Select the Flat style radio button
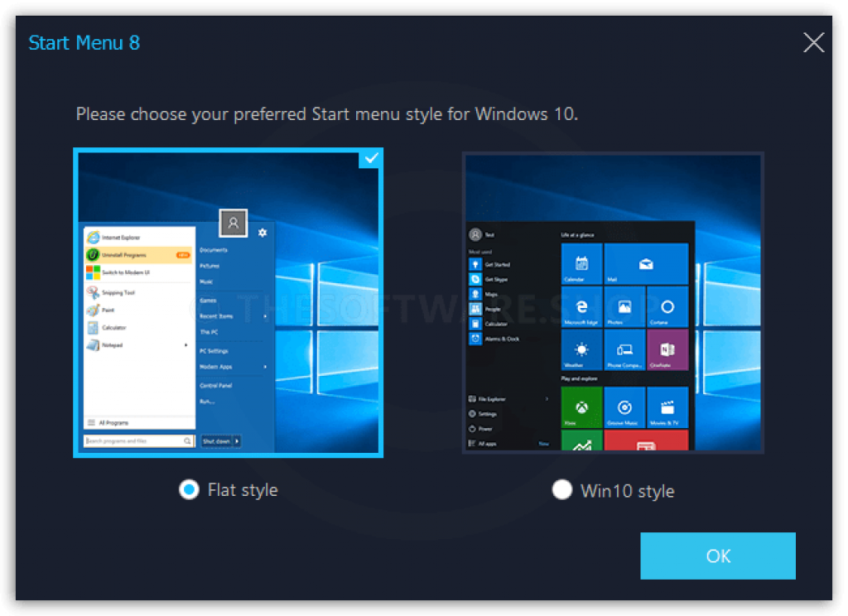848x616 pixels. (x=189, y=489)
